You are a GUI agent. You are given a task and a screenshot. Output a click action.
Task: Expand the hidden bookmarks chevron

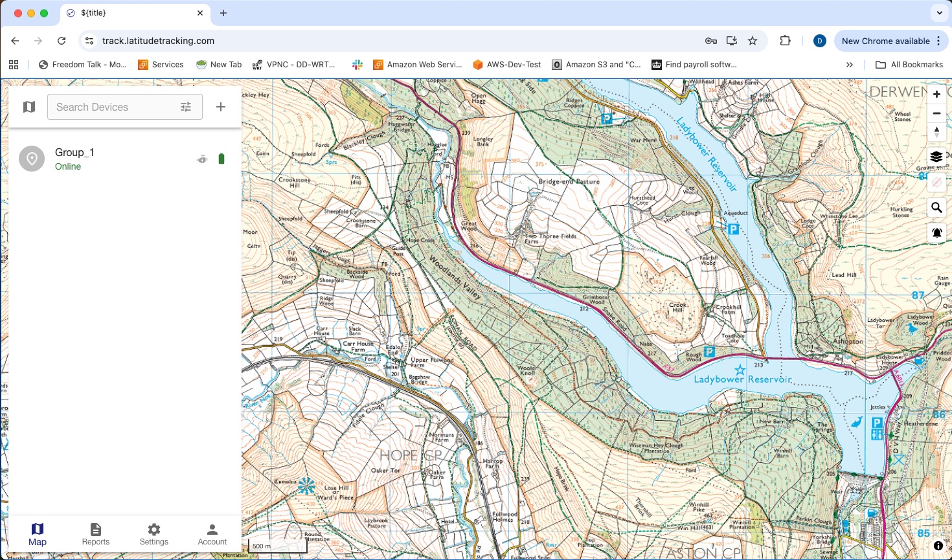[x=850, y=65]
